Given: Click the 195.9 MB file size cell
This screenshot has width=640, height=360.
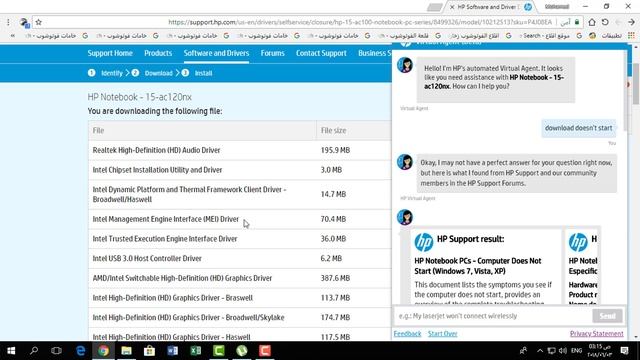Looking at the screenshot, I should [335, 150].
